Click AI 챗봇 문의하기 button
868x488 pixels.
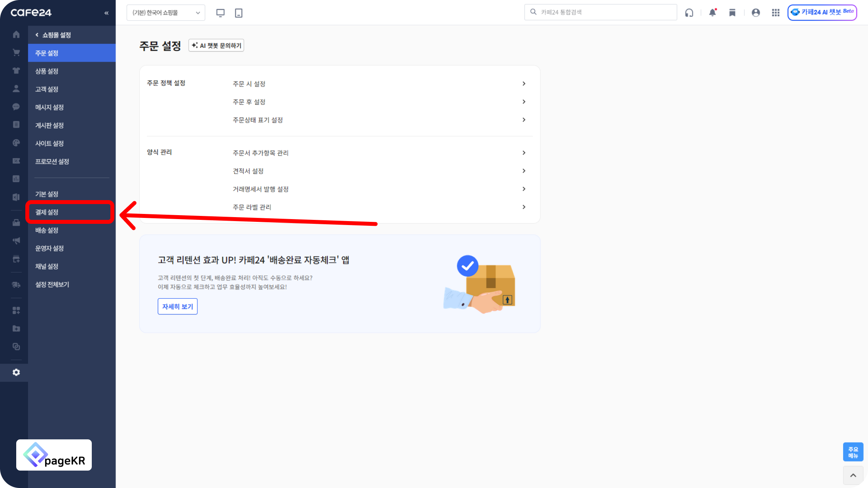[216, 45]
